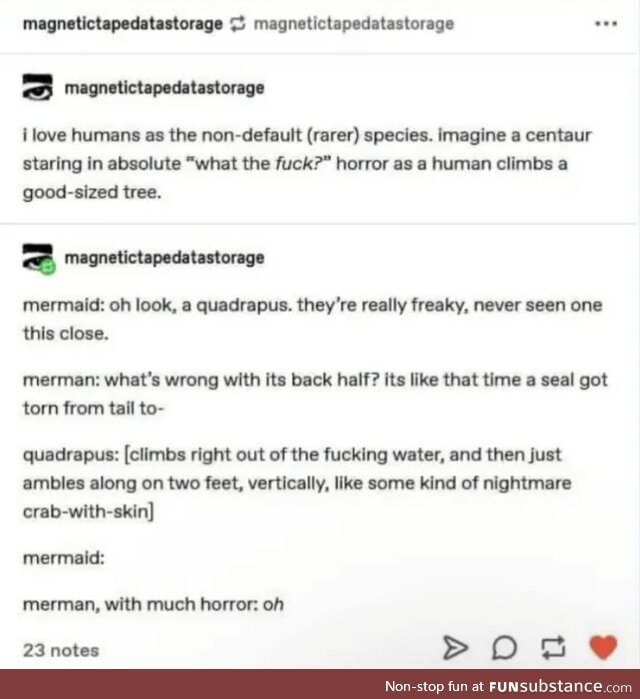This screenshot has height=699, width=640.
Task: Click the magnetictapedatastorage username on the second post
Action: point(164,258)
